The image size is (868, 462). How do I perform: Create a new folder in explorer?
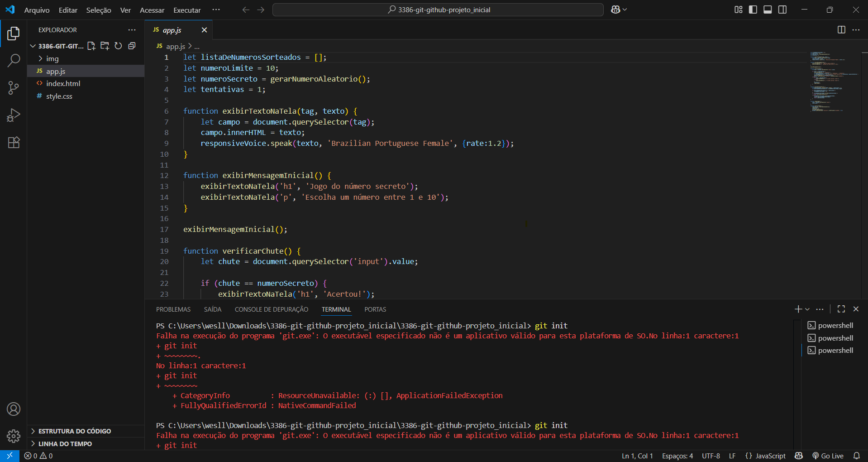point(105,46)
